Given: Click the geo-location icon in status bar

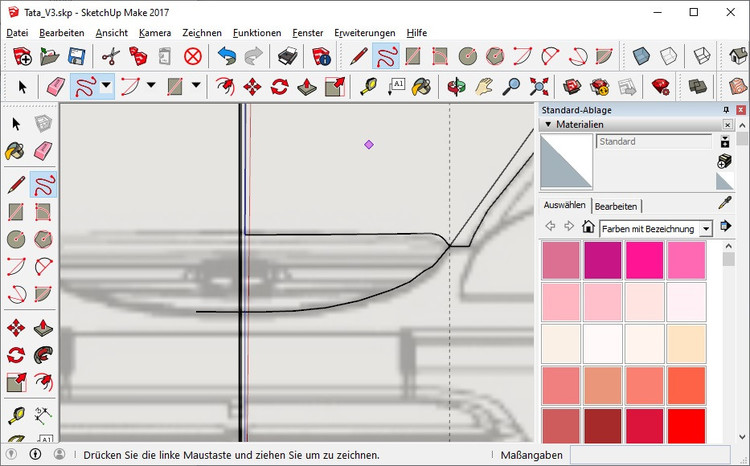Looking at the screenshot, I should tap(11, 454).
